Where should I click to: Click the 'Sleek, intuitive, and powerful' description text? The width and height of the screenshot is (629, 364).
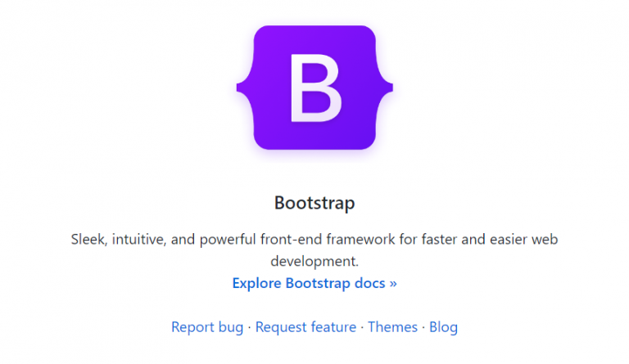coord(314,250)
